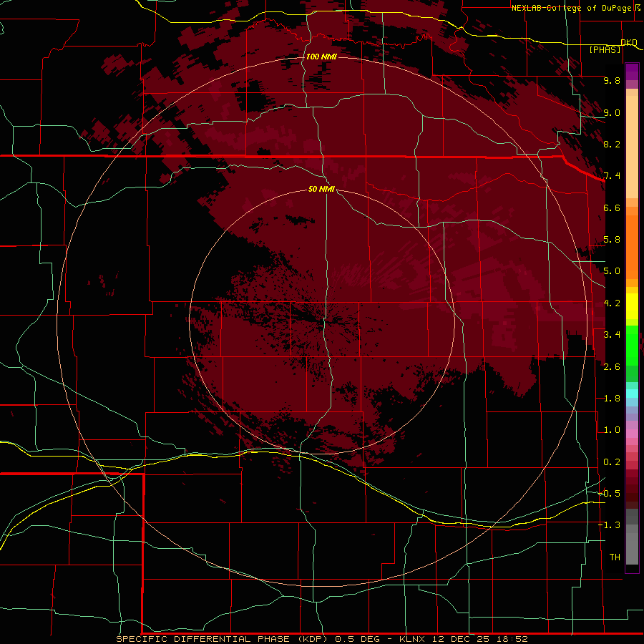
Task: Click the 1.0 value on the color scale
Action: pos(612,430)
